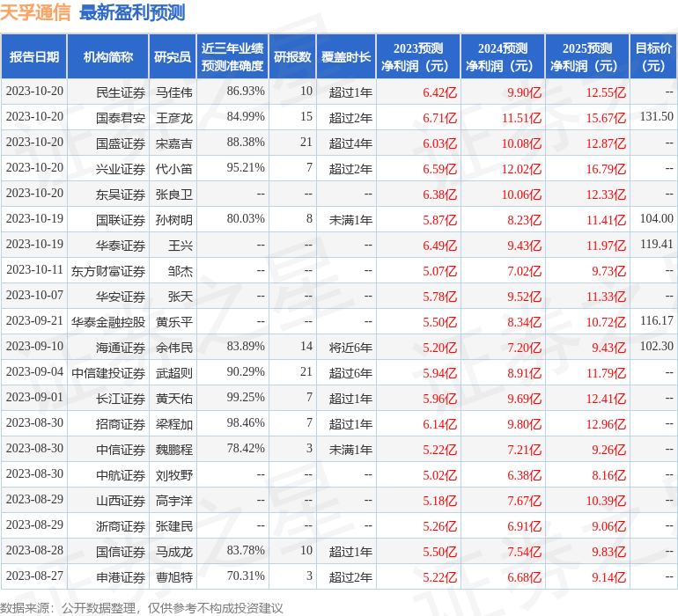Click target price 102.30
The image size is (678, 616).
(656, 346)
